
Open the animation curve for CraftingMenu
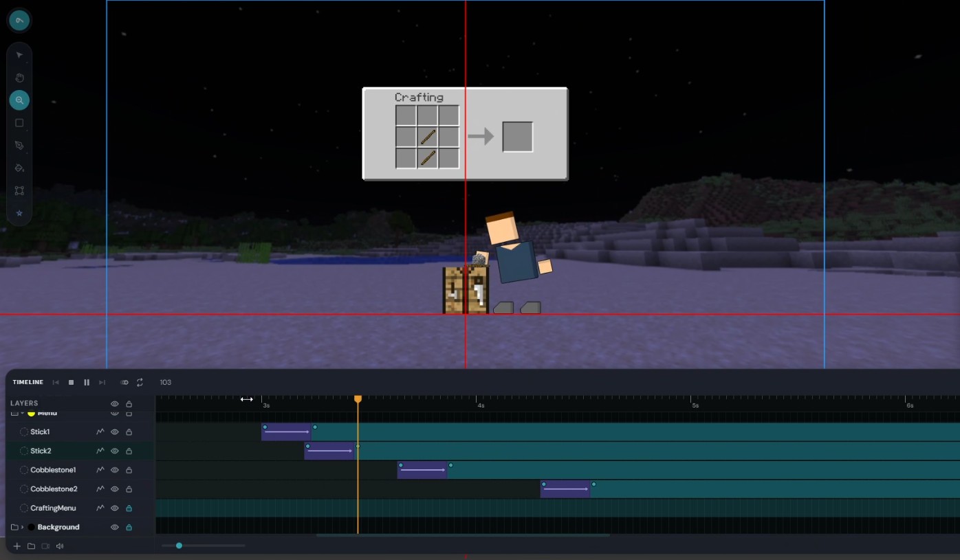click(x=100, y=508)
